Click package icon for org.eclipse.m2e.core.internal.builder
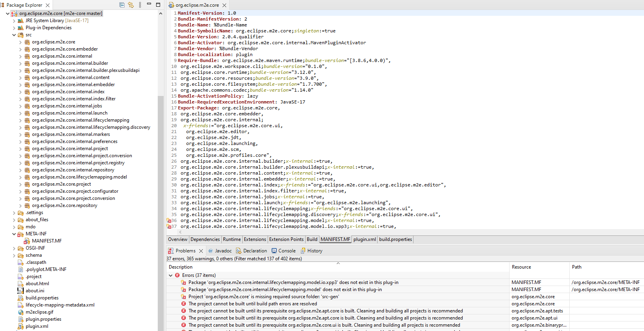Viewport: 644px width, 331px height. click(27, 63)
